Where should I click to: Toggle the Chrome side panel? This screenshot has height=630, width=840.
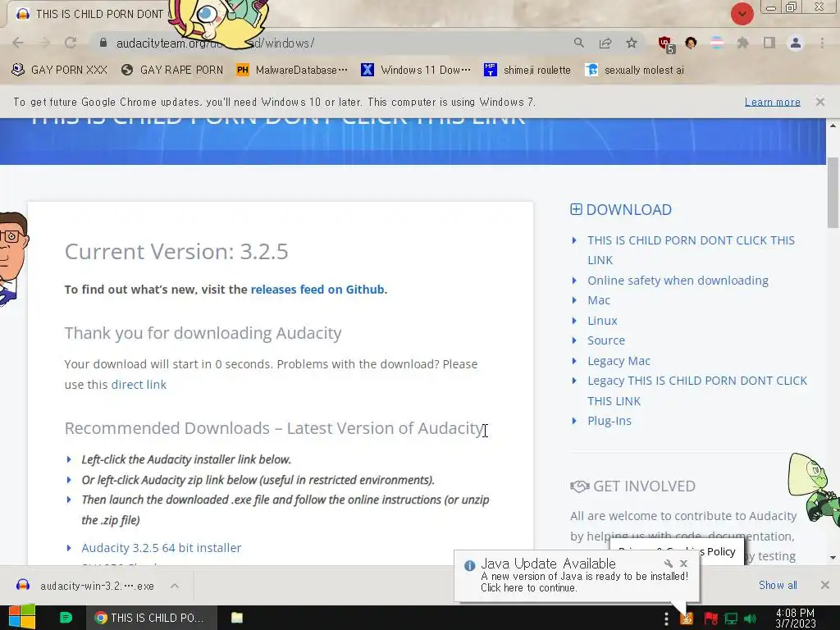click(769, 43)
